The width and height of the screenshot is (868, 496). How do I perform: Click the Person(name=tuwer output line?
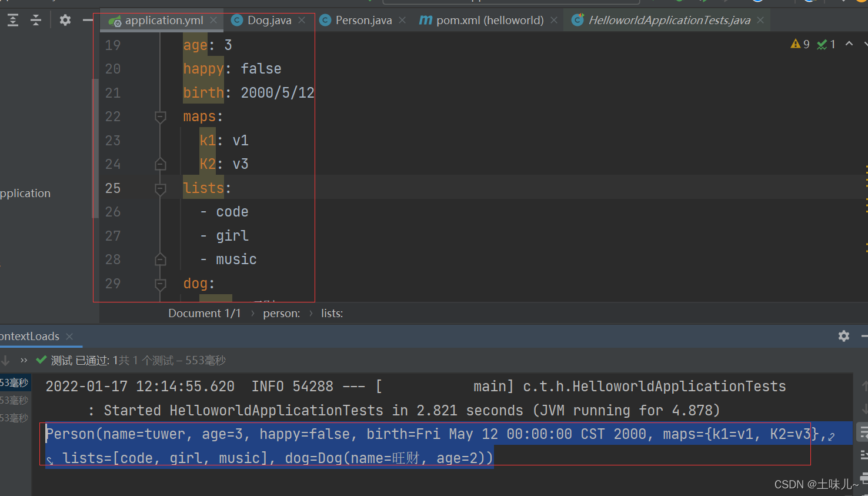[x=436, y=434]
